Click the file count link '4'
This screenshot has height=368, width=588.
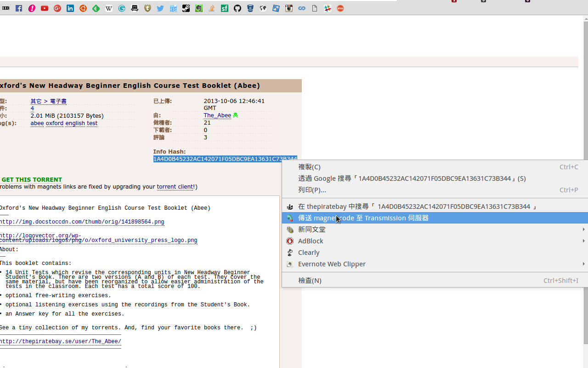point(32,109)
